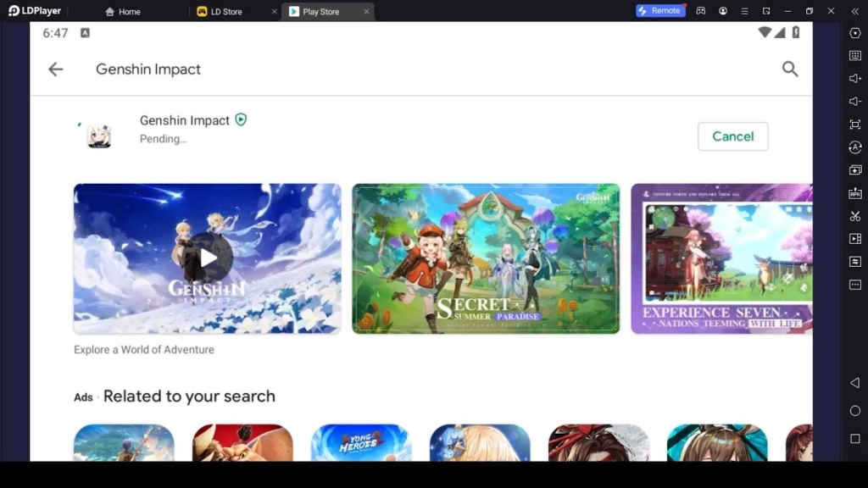View the Experience Seven Nations screenshot
The width and height of the screenshot is (868, 488).
(722, 258)
